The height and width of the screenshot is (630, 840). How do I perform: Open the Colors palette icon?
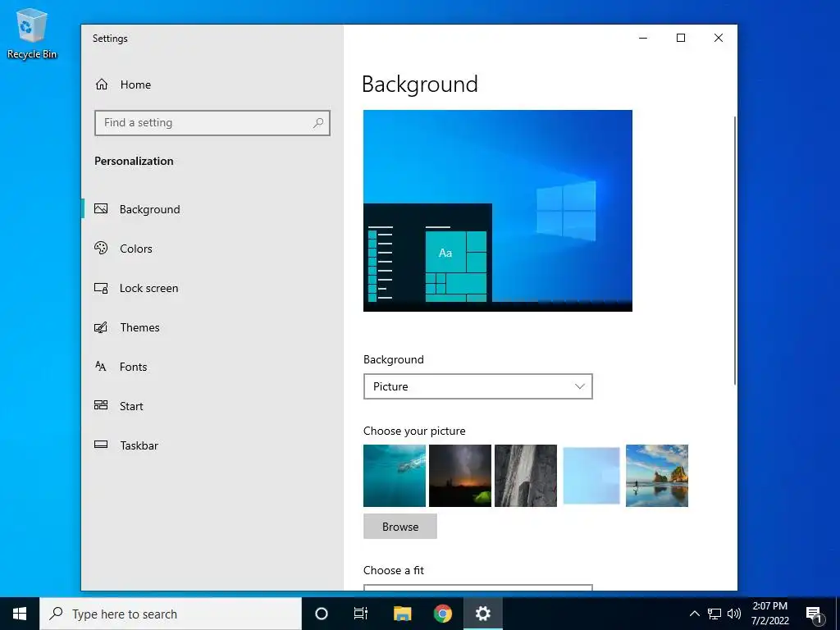click(101, 248)
